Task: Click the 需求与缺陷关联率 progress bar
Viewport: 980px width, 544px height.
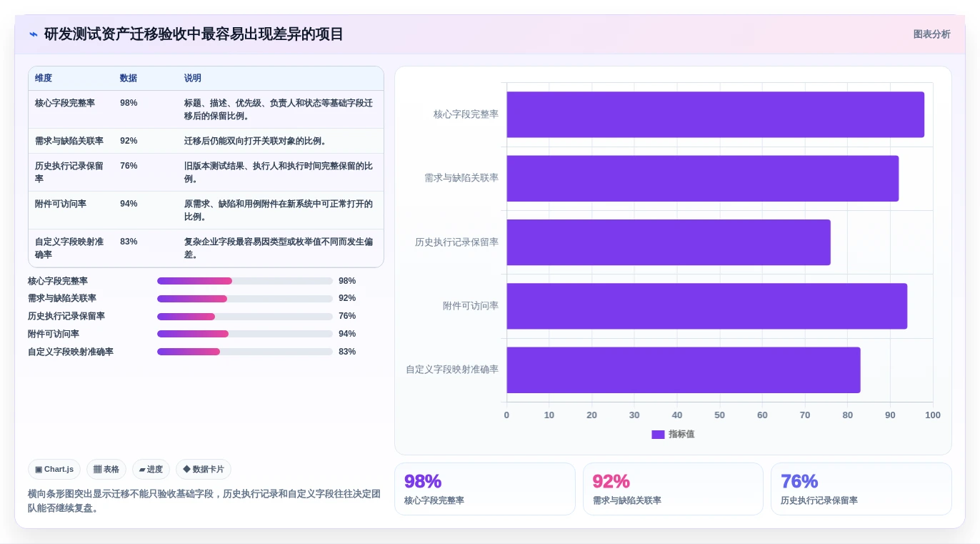Action: [245, 299]
